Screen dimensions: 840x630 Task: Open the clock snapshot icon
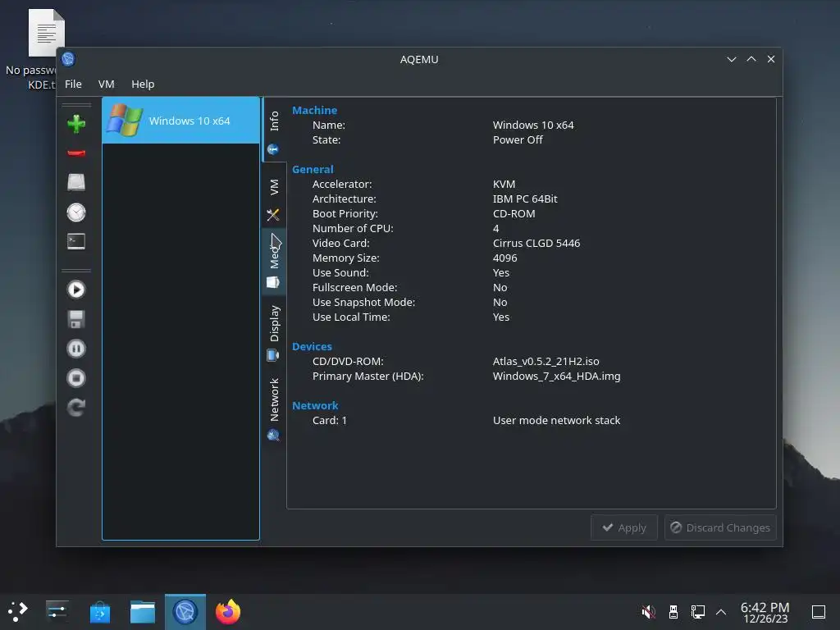[x=76, y=212]
